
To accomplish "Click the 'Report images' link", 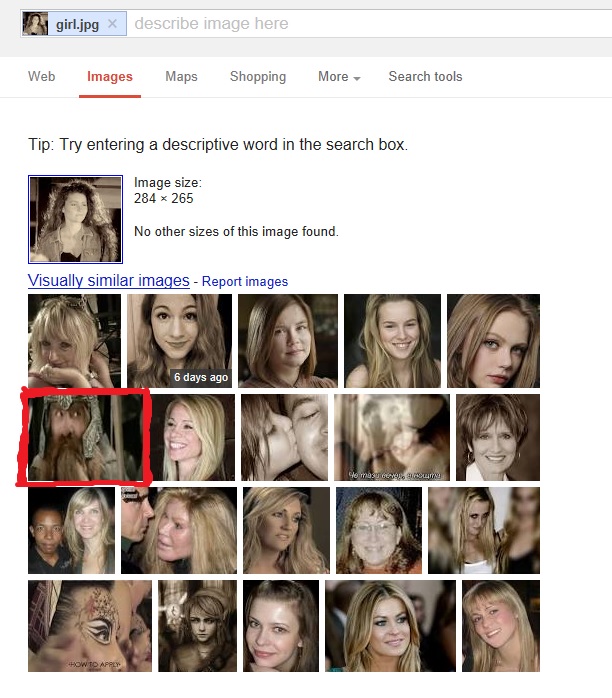I will pos(245,282).
